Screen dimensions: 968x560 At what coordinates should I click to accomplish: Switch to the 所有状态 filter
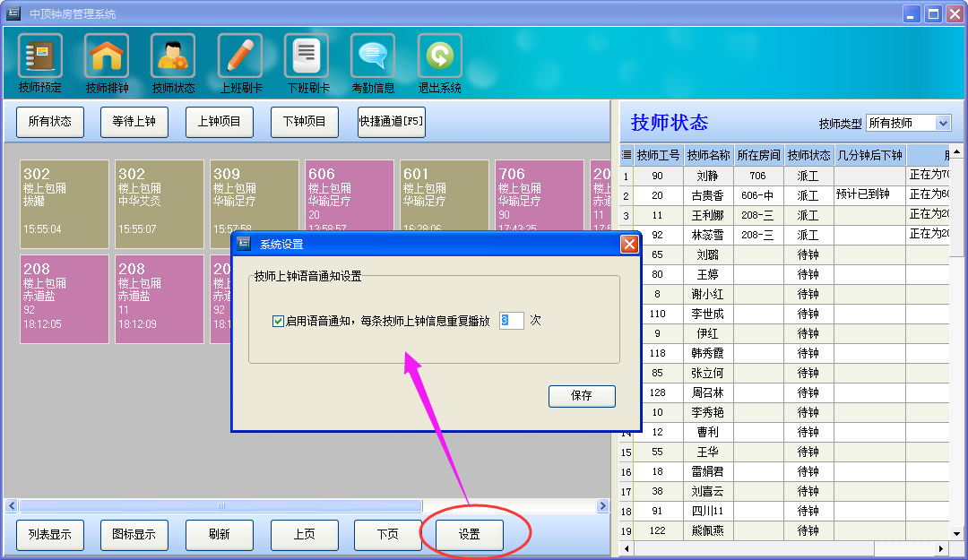point(50,122)
